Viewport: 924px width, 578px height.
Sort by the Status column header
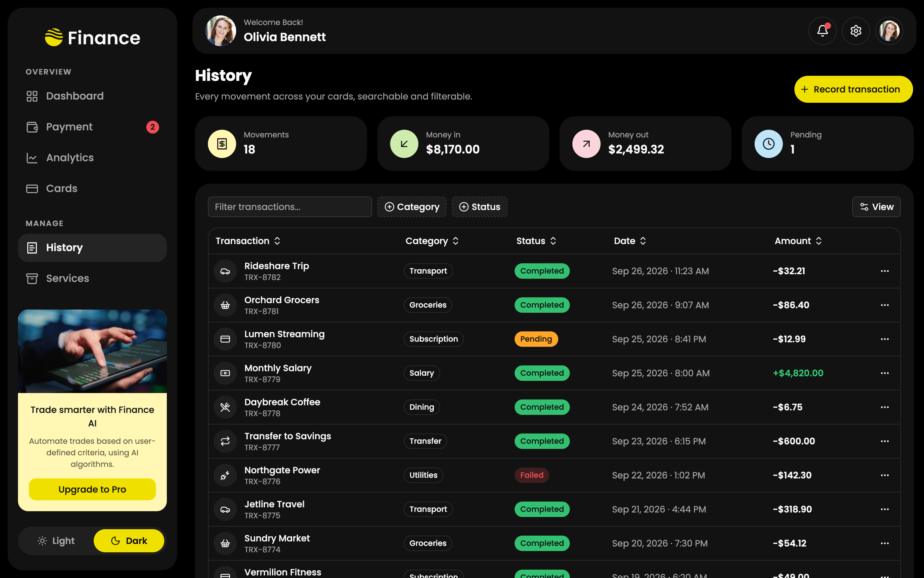(x=536, y=241)
